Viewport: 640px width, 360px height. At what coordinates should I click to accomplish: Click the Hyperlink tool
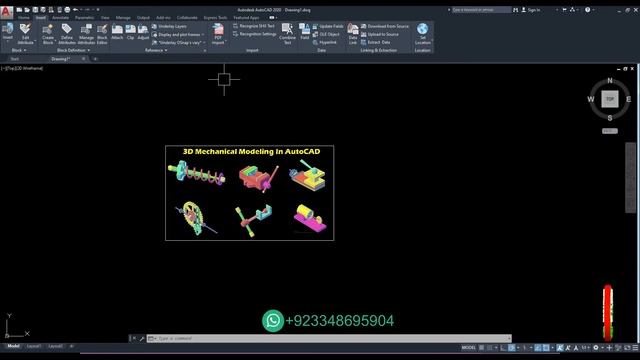coord(324,42)
